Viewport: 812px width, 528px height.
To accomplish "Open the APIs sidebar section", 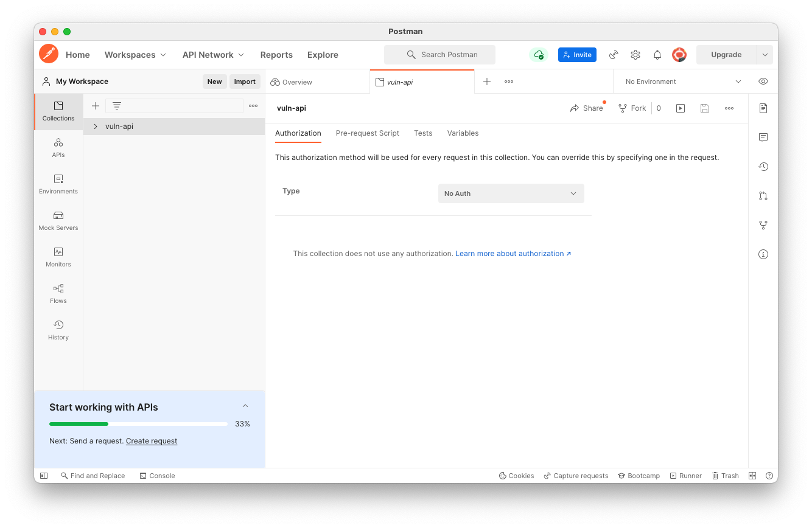I will (58, 148).
